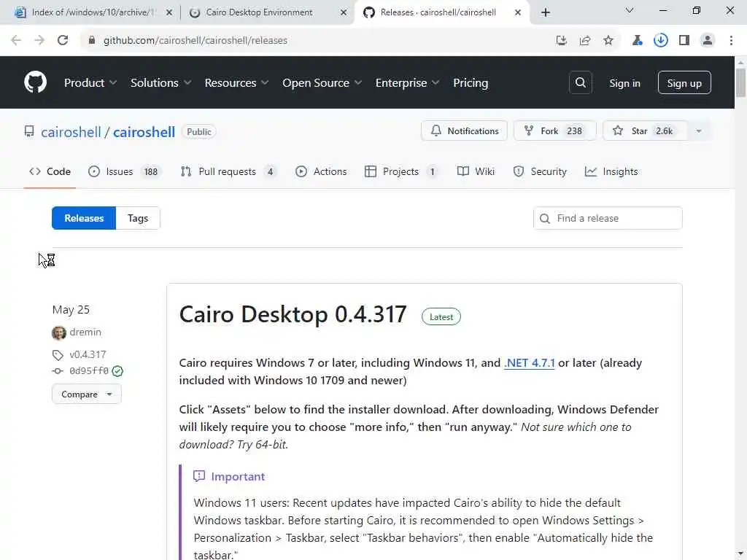
Task: Click the Notifications button
Action: pos(465,131)
